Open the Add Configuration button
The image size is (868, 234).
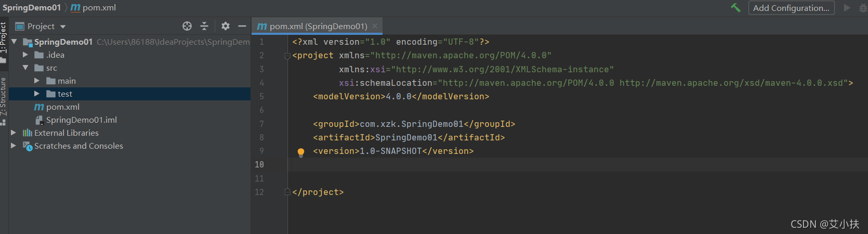pyautogui.click(x=791, y=8)
